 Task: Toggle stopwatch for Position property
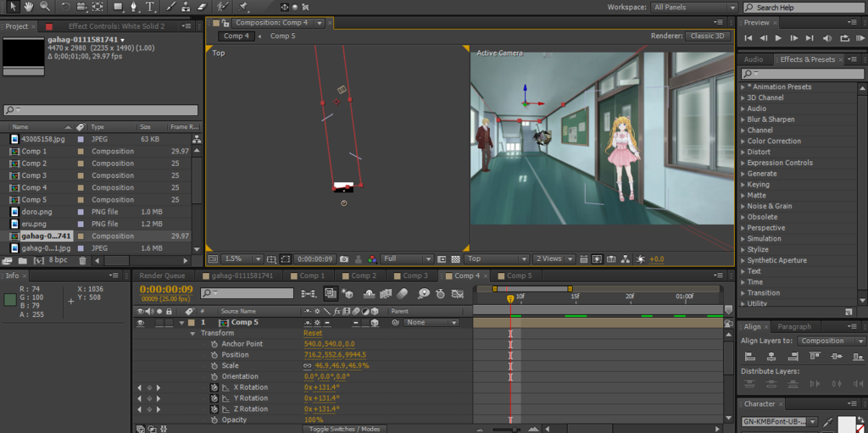click(214, 355)
